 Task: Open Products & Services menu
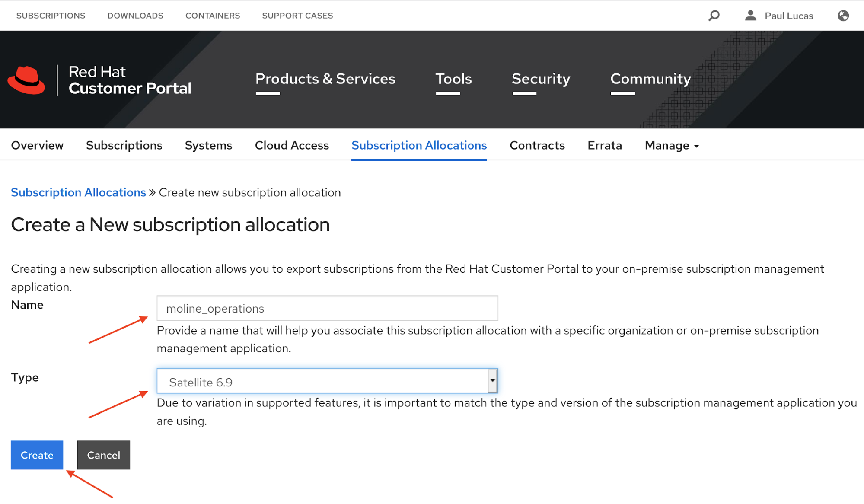[325, 79]
